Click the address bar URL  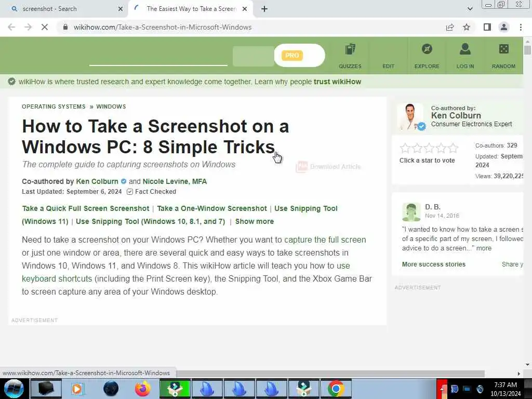[x=163, y=27]
